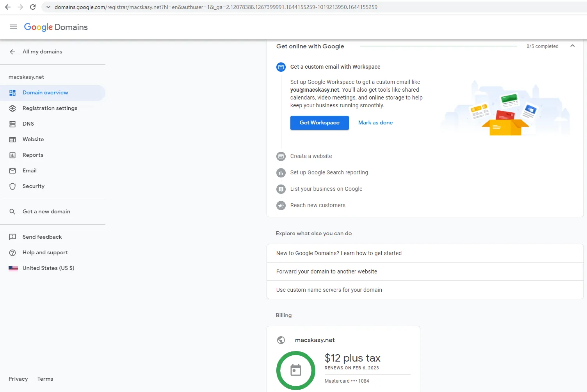Screen dimensions: 587x392
Task: Expand the Reach new customers step
Action: [318, 205]
